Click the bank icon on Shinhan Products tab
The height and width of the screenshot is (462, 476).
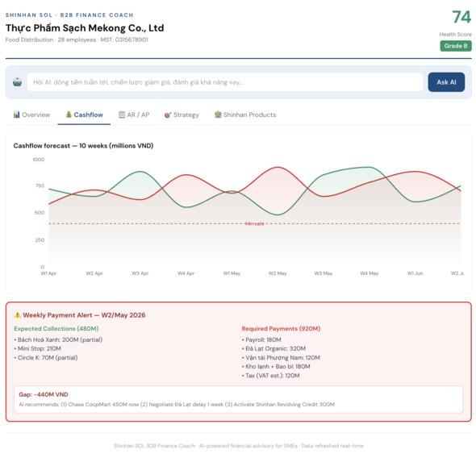tap(218, 114)
